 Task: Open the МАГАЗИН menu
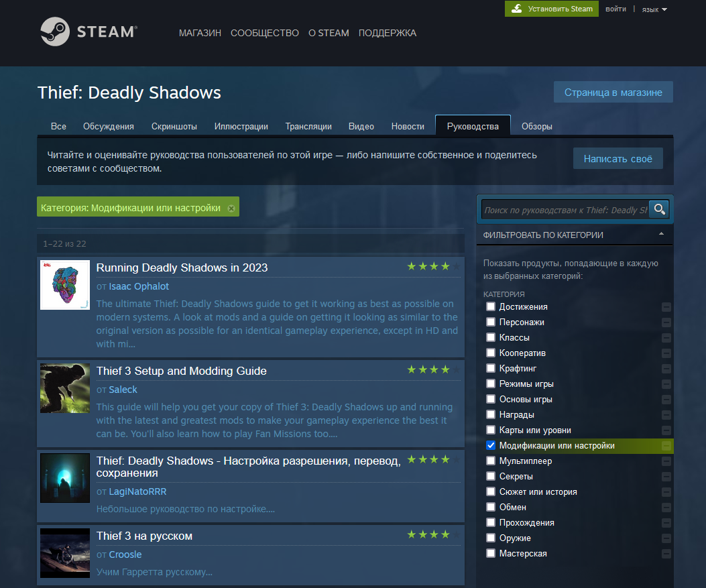tap(200, 33)
